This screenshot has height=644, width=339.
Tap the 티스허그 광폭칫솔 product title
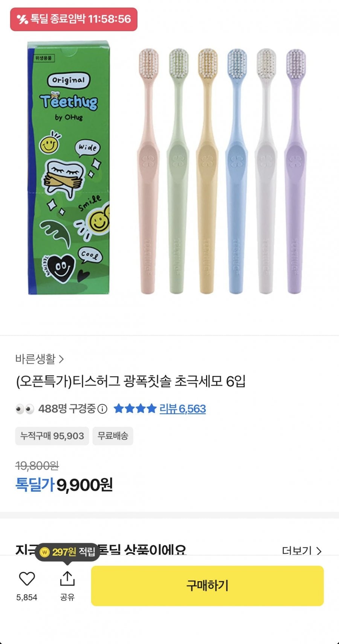pos(131,381)
